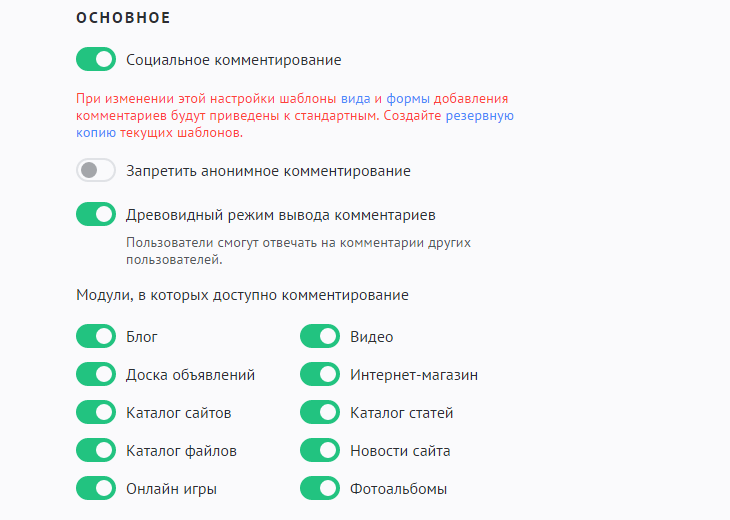This screenshot has height=520, width=730.
Task: Toggle the Доска объявлений switch
Action: pyautogui.click(x=96, y=375)
